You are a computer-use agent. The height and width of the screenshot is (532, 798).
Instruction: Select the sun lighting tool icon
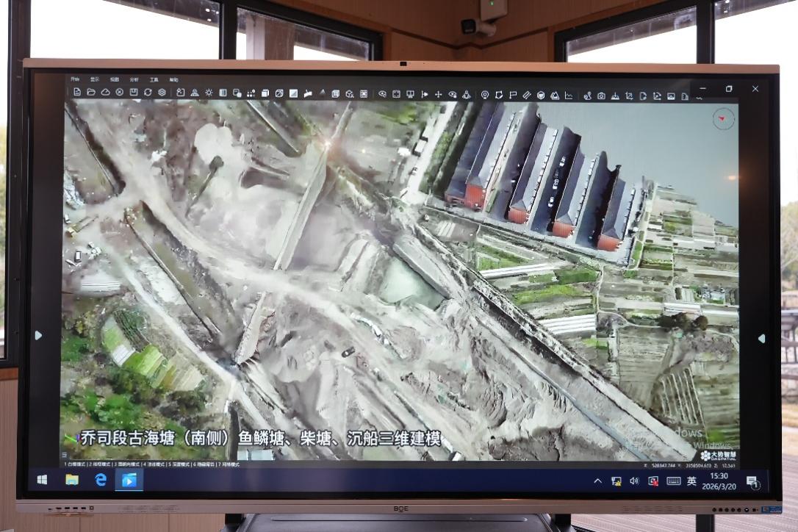click(209, 93)
